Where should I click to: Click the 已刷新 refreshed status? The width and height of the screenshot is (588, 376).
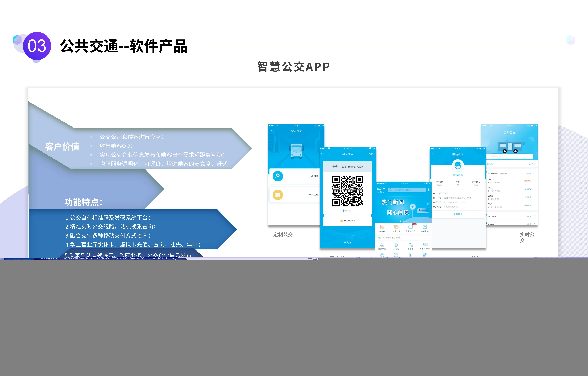click(x=347, y=211)
